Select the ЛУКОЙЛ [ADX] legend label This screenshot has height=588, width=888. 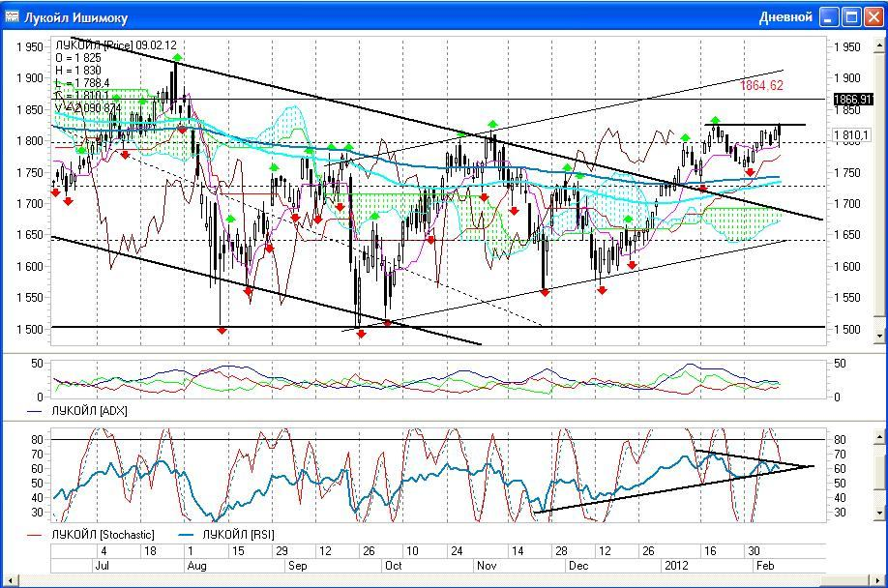point(90,411)
